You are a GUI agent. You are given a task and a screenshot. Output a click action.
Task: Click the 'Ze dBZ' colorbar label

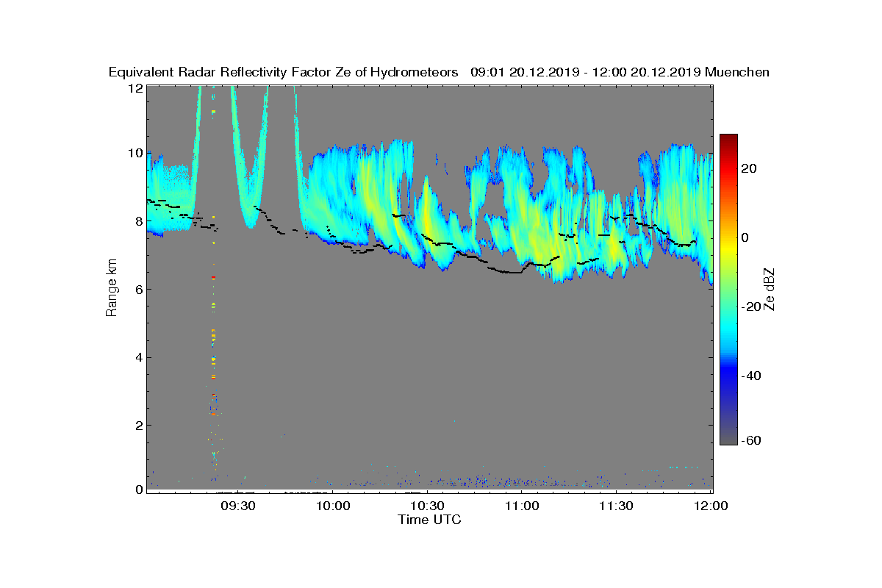pos(770,288)
